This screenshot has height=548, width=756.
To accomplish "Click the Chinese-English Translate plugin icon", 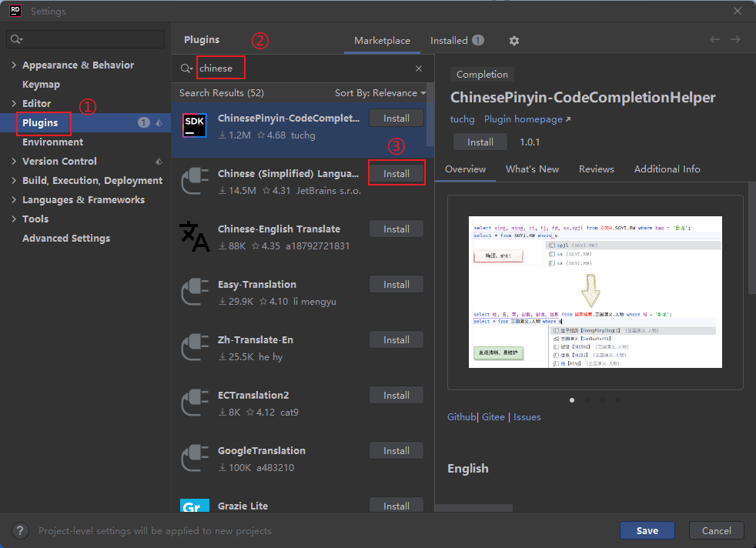I will pos(195,236).
